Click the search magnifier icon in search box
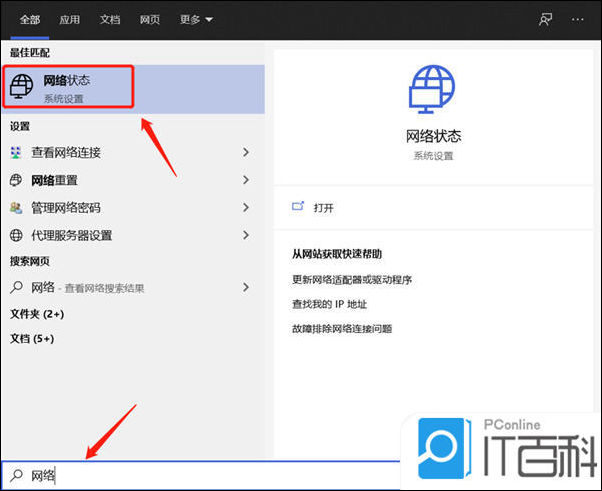 point(17,475)
